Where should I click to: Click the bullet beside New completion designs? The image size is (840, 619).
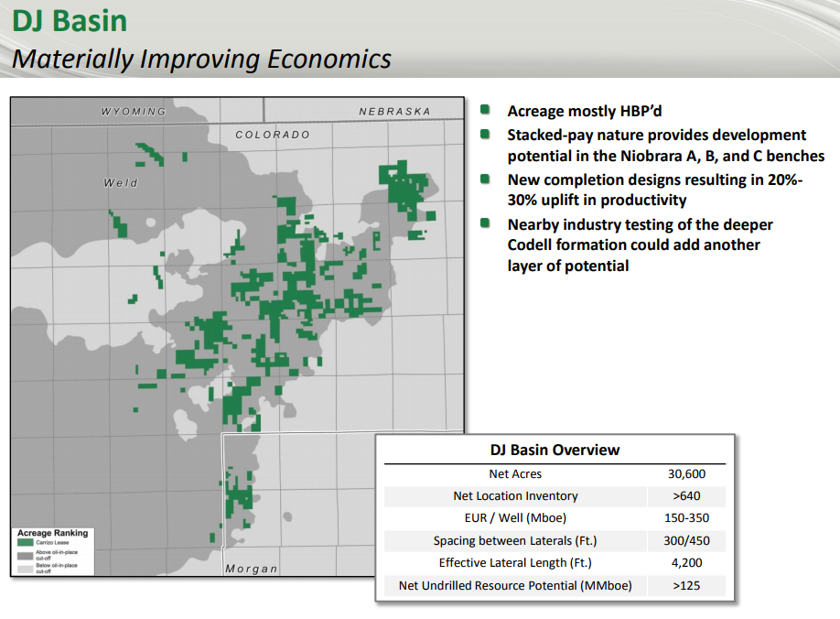point(486,179)
